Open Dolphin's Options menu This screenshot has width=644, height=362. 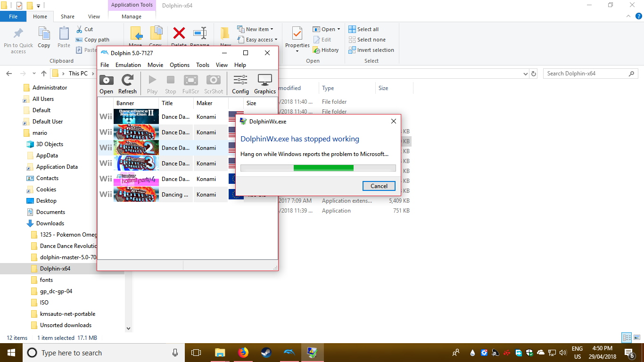coord(180,65)
